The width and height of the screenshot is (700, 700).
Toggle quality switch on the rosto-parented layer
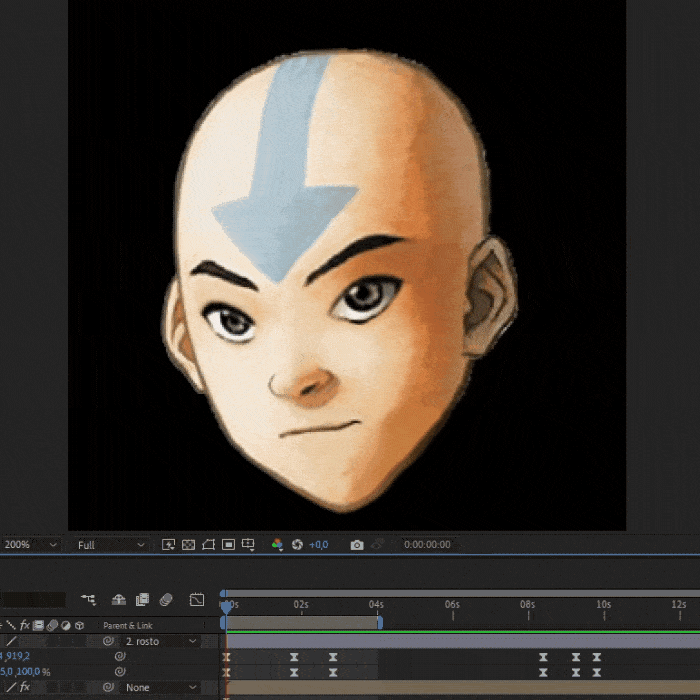pos(11,642)
